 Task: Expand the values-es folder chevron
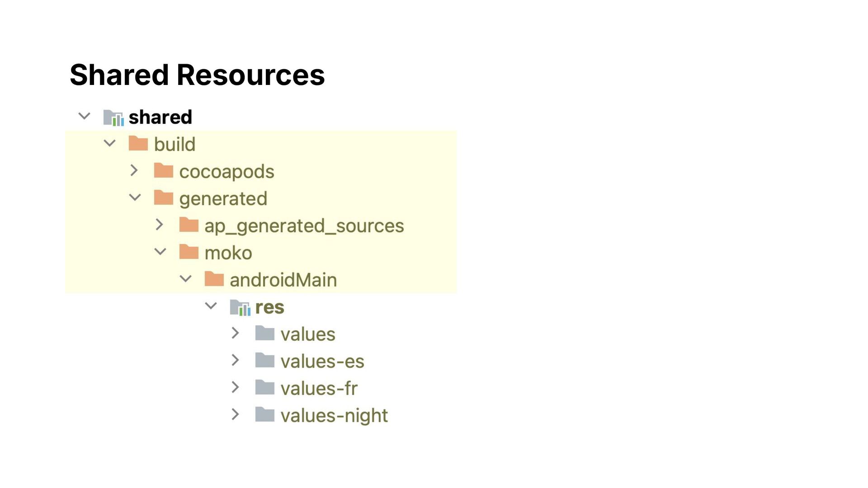click(x=235, y=360)
